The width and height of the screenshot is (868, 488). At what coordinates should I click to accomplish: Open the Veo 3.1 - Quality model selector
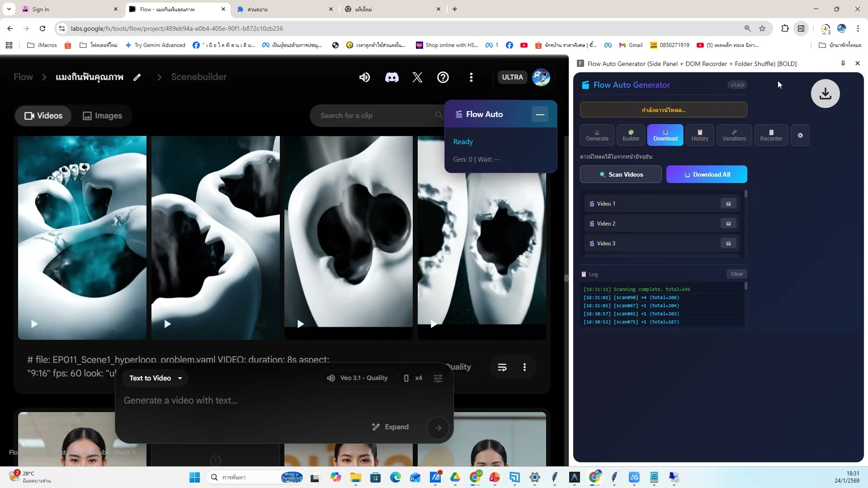(x=358, y=378)
